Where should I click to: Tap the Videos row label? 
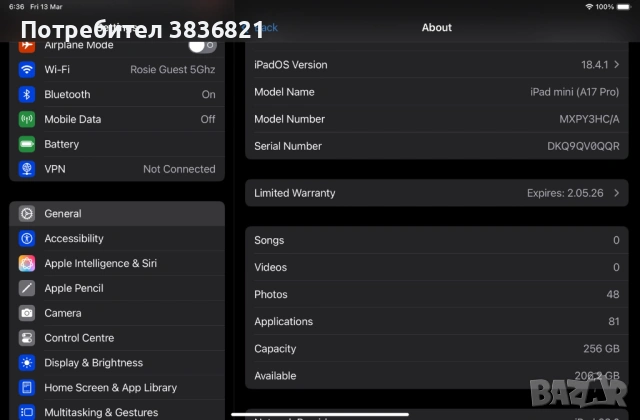271,267
